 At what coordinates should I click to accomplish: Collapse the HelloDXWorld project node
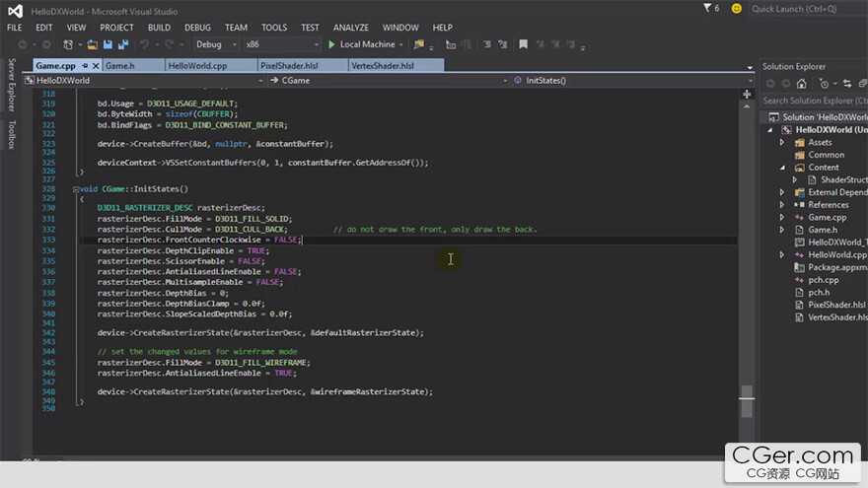[770, 130]
